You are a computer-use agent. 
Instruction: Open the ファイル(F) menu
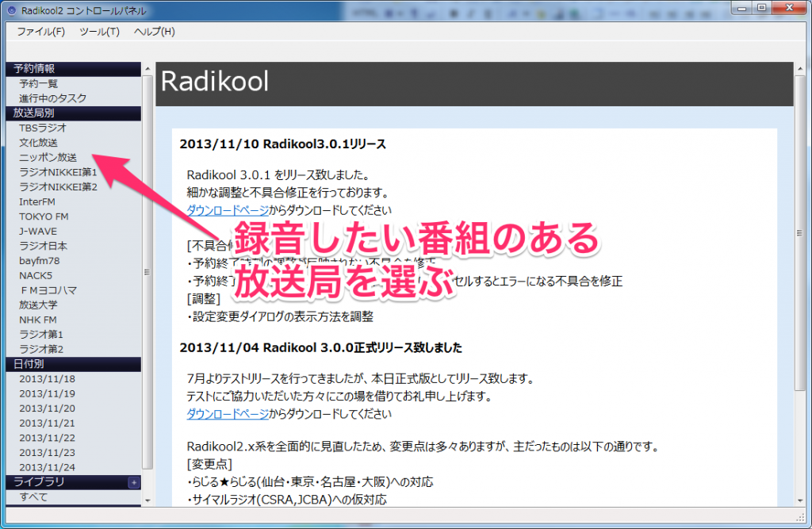pos(40,32)
